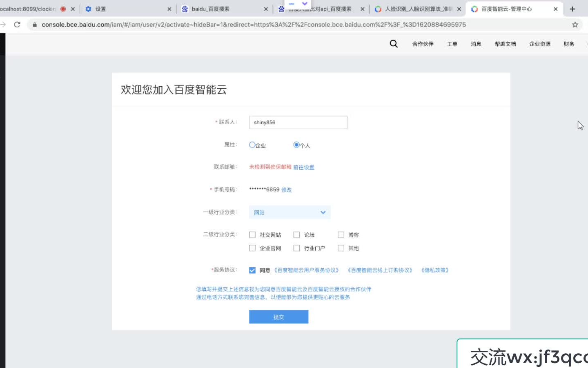Viewport: 588px width, 368px height.
Task: Open 企业资源 in the header menu
Action: [x=540, y=44]
